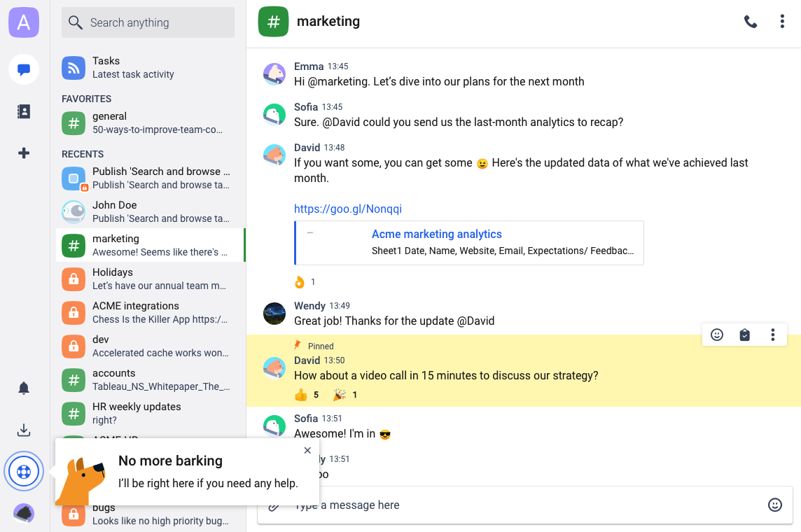
Task: Open Tasks latest activity item
Action: tap(151, 68)
